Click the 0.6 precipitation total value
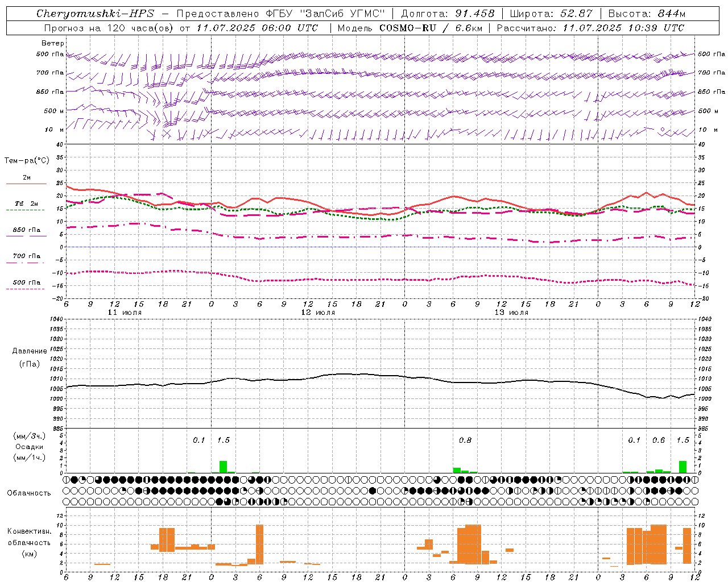 (659, 440)
